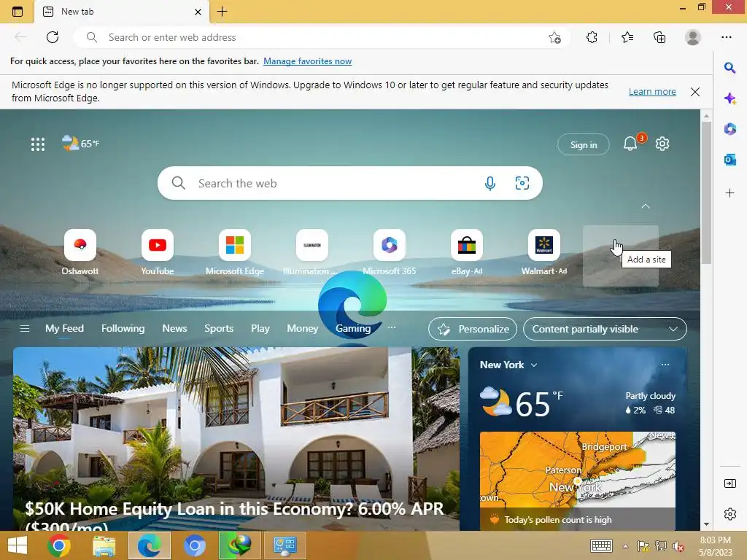Open Settings and more ellipsis menu
This screenshot has width=747, height=560.
tap(726, 37)
